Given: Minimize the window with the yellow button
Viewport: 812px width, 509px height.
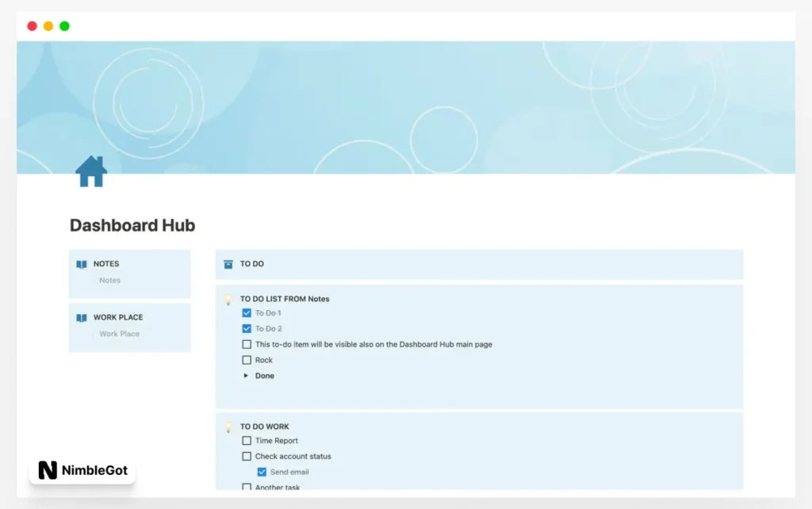Looking at the screenshot, I should click(x=48, y=26).
